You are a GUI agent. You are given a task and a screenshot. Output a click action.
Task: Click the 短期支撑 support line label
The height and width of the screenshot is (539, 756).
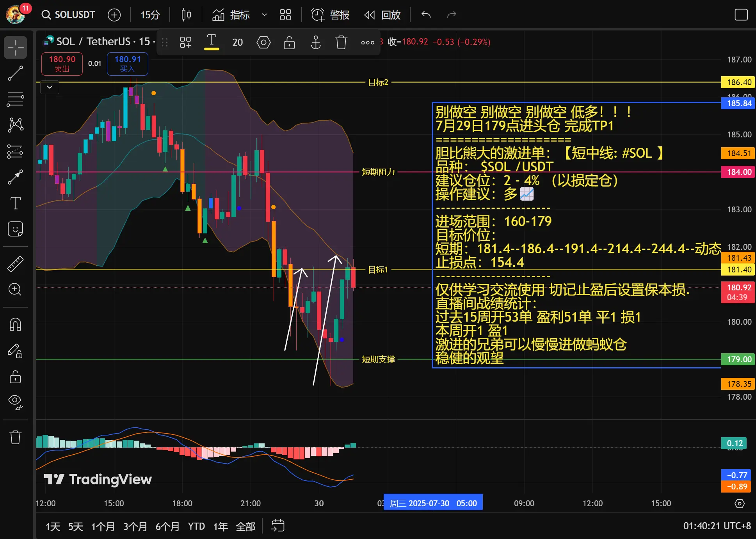click(378, 359)
